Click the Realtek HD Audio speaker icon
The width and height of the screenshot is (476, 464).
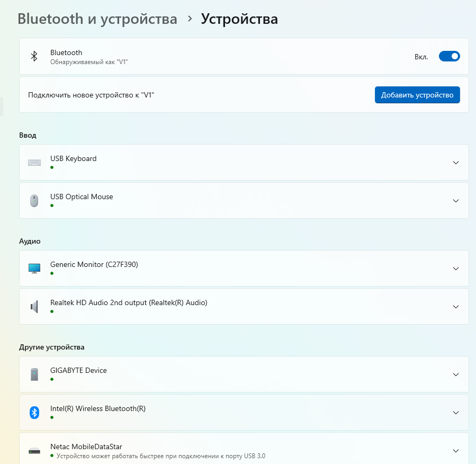coord(34,307)
